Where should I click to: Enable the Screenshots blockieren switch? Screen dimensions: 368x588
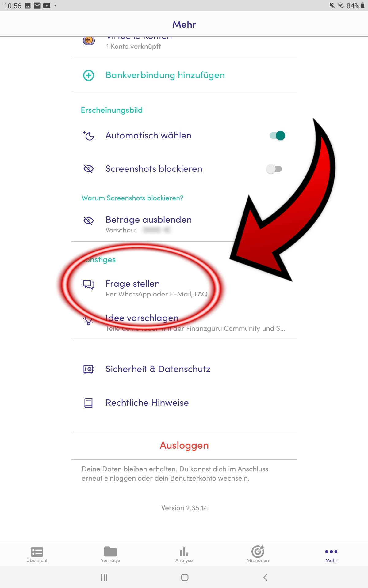pyautogui.click(x=274, y=169)
